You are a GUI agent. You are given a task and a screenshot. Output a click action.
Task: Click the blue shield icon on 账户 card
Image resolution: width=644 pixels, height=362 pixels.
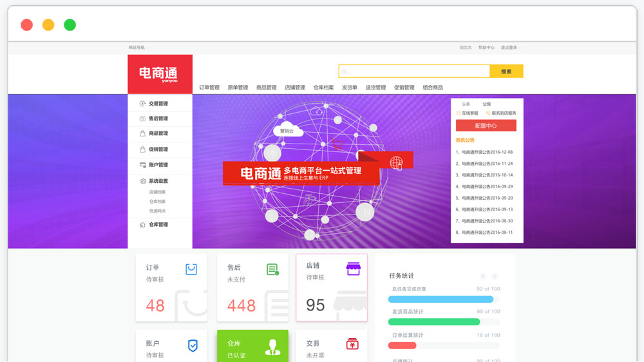(x=193, y=346)
